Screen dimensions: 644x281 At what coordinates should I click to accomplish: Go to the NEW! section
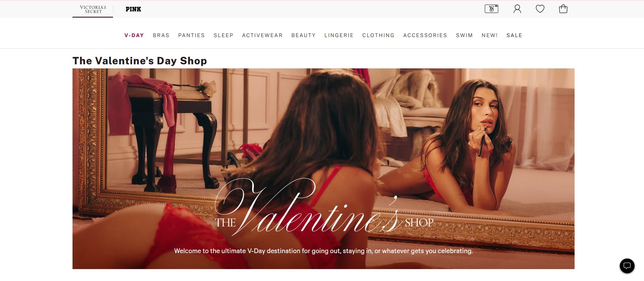(x=489, y=35)
